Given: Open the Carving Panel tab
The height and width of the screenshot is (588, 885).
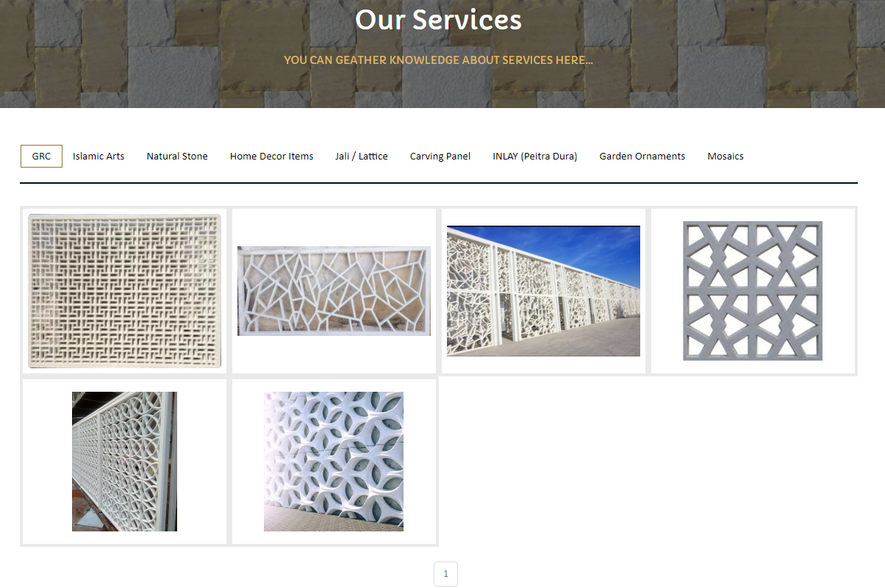Looking at the screenshot, I should (x=440, y=156).
